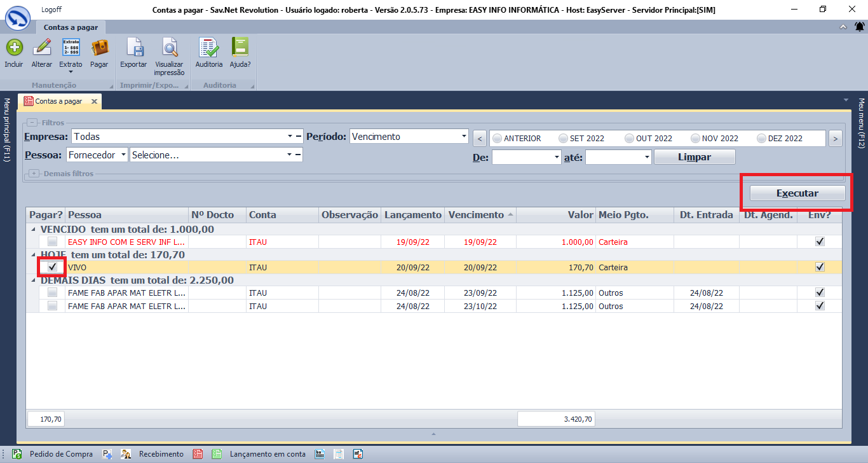Click the NF-e icon in status bar

pos(358,454)
